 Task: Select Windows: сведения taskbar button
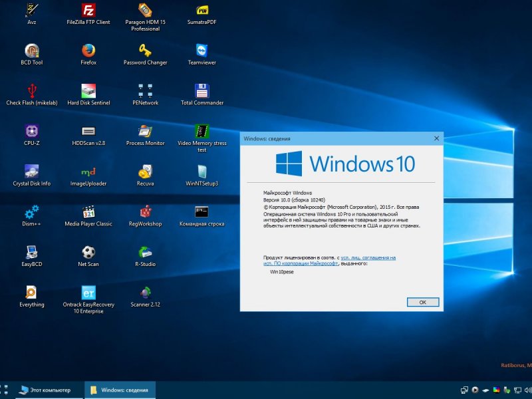[x=120, y=390]
